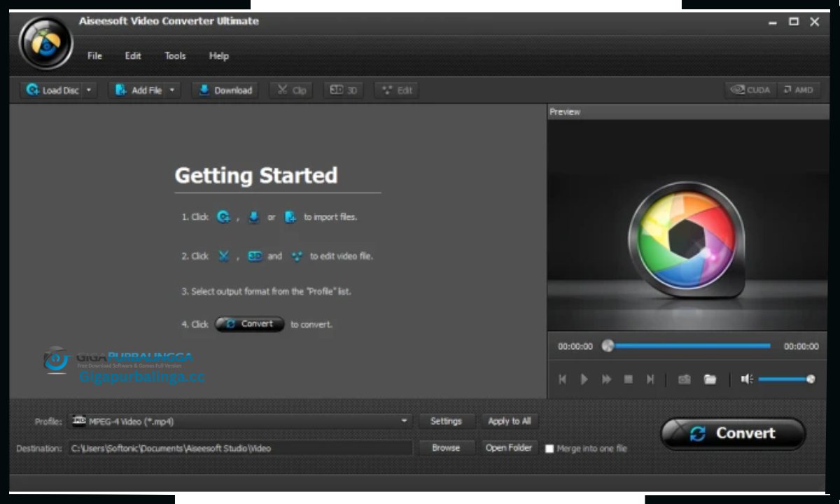Toggle CUDA GPU acceleration
The image size is (840, 504).
[750, 90]
